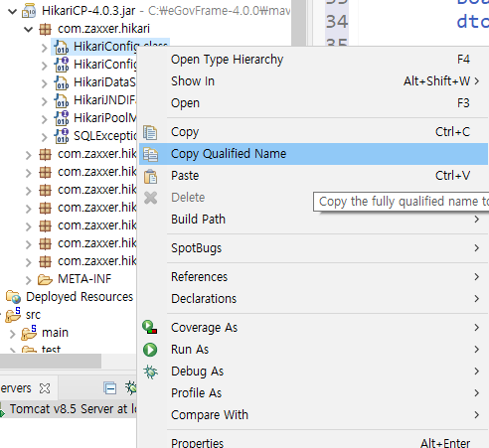The height and width of the screenshot is (448, 489).
Task: Expand the main folder under src
Action: (13, 334)
